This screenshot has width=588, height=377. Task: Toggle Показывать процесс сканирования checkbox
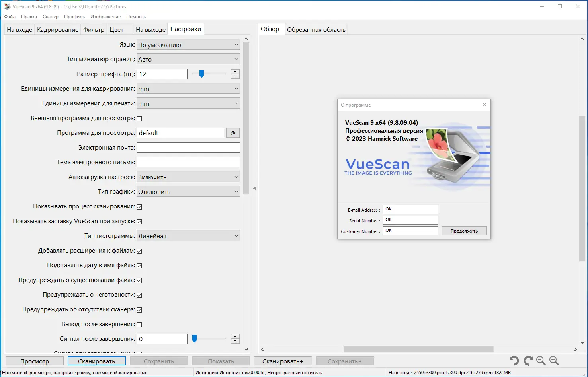click(139, 207)
